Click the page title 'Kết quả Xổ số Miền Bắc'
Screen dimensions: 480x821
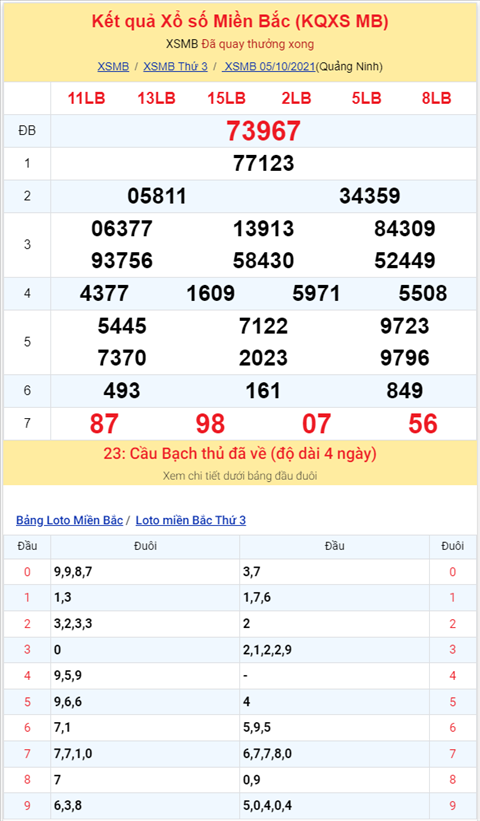point(240,21)
